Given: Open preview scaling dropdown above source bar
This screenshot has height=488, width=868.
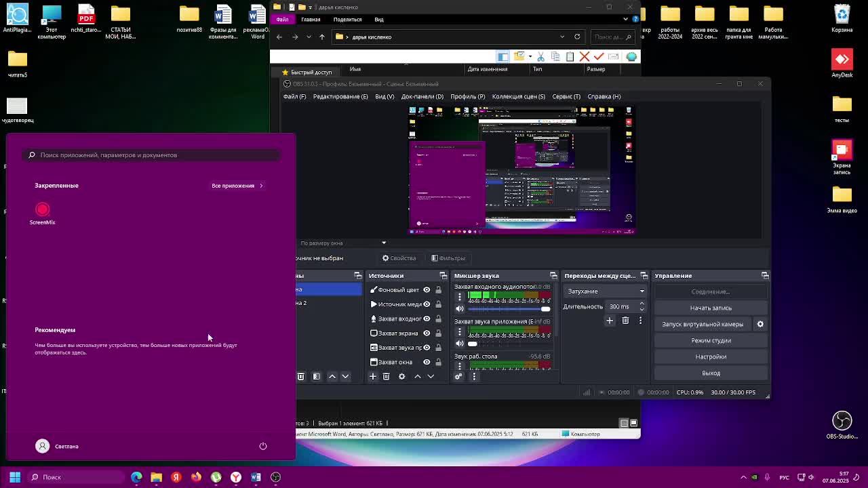Looking at the screenshot, I should point(343,243).
